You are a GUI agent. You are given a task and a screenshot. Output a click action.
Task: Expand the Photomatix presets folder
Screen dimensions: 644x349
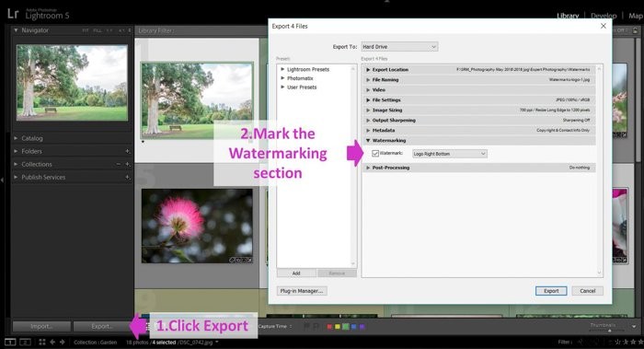pos(282,78)
